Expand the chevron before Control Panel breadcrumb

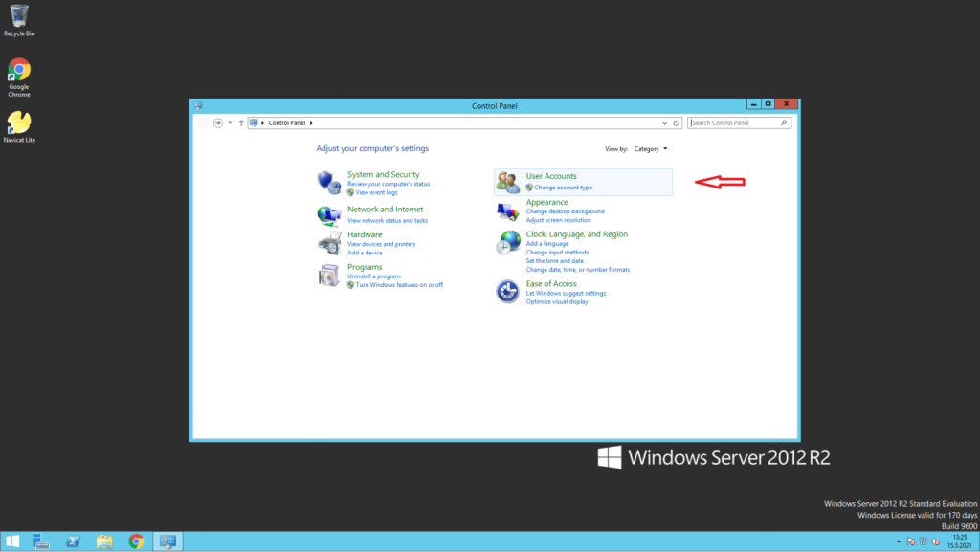click(x=263, y=123)
